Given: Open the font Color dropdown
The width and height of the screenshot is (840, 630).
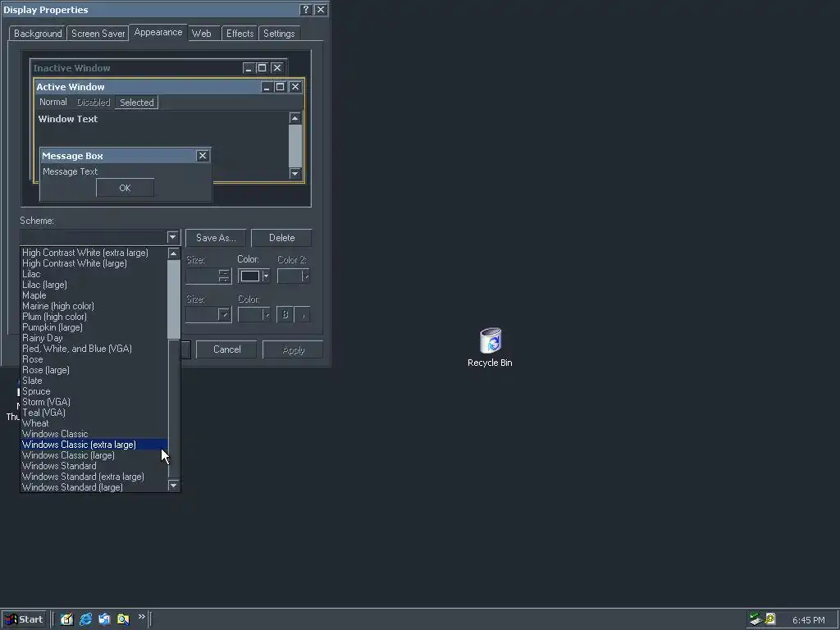Looking at the screenshot, I should (254, 314).
